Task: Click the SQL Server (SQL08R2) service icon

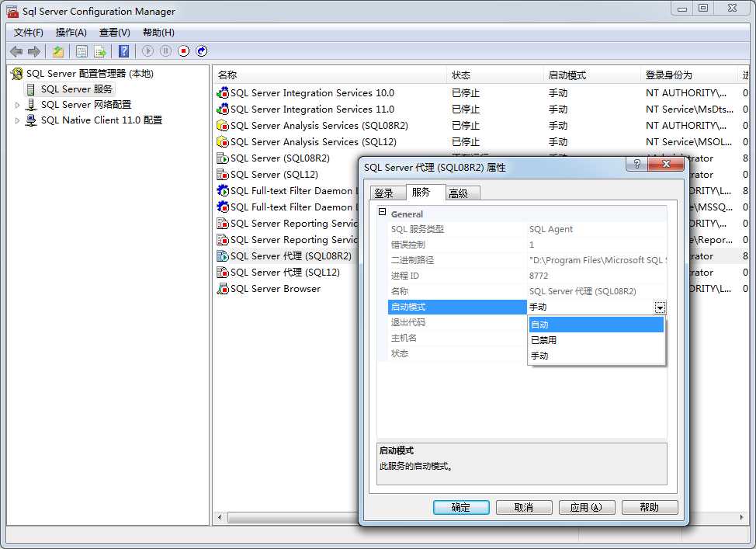Action: [x=222, y=158]
